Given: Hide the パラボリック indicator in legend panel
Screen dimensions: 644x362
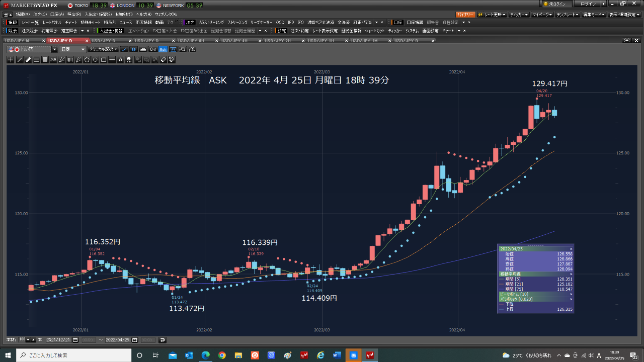Looking at the screenshot, I should (x=571, y=299).
